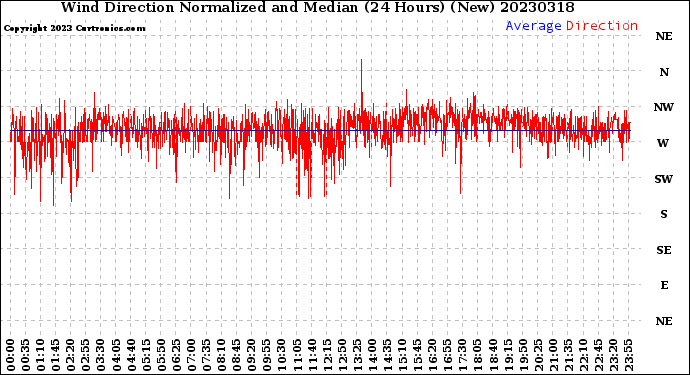Click the 18:40 time label
The image size is (690, 375).
pos(493,355)
